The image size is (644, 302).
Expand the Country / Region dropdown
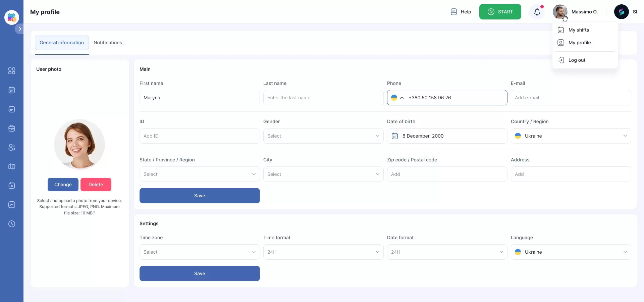click(571, 136)
